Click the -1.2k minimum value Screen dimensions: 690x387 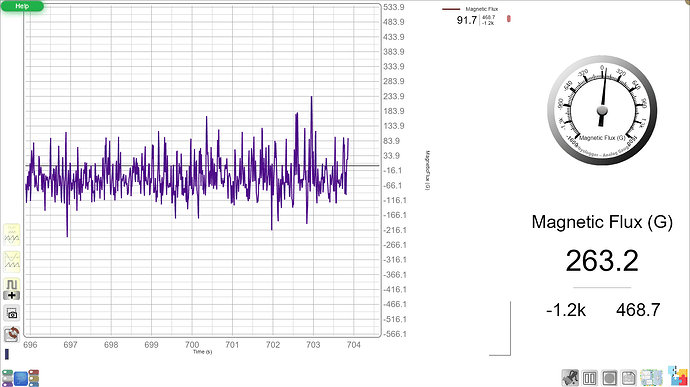565,310
